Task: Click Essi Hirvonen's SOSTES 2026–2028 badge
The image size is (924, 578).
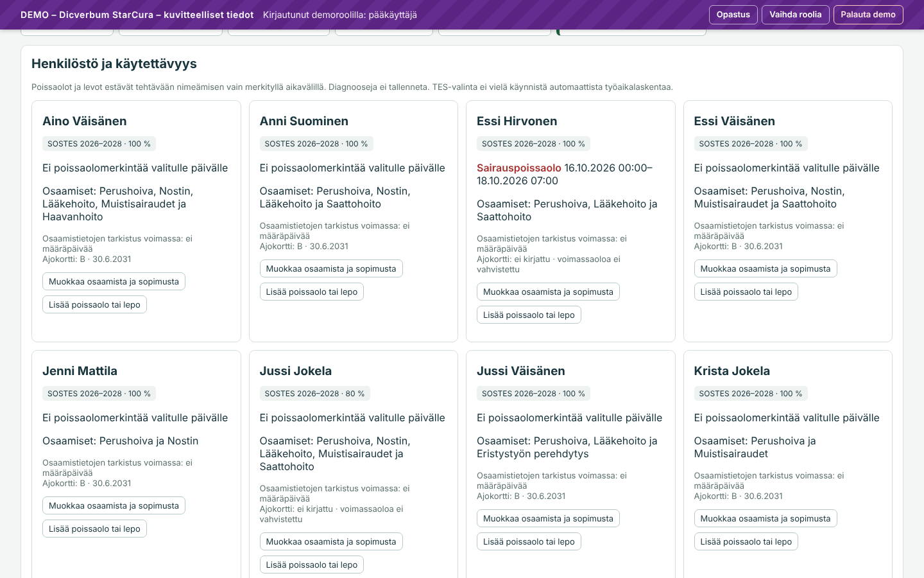Action: point(533,144)
